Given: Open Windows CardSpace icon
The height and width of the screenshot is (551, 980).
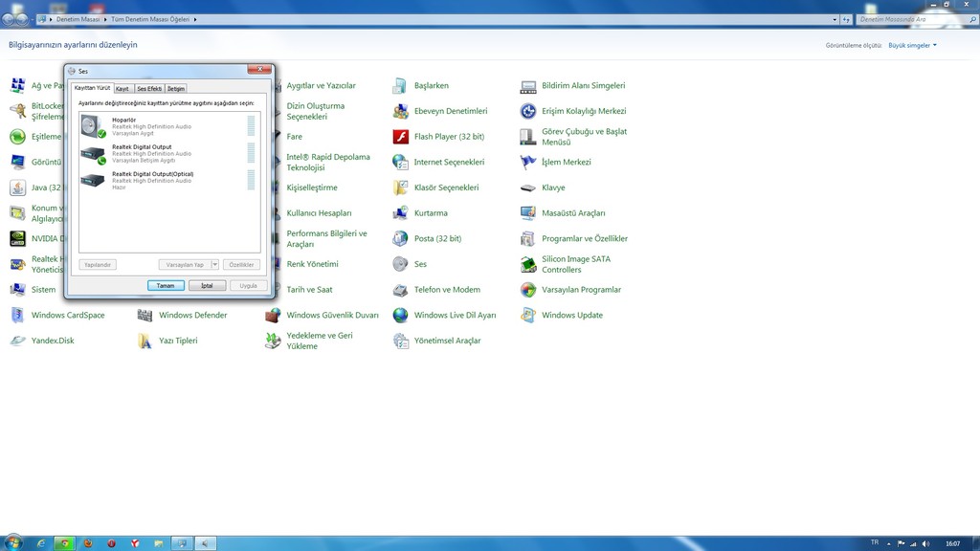Looking at the screenshot, I should 17,315.
